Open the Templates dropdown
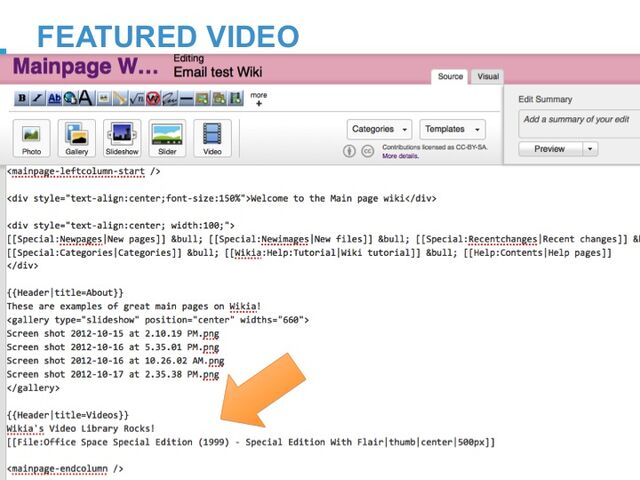 (453, 129)
